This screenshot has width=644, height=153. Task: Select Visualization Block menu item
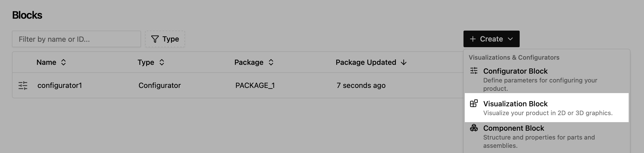click(546, 108)
